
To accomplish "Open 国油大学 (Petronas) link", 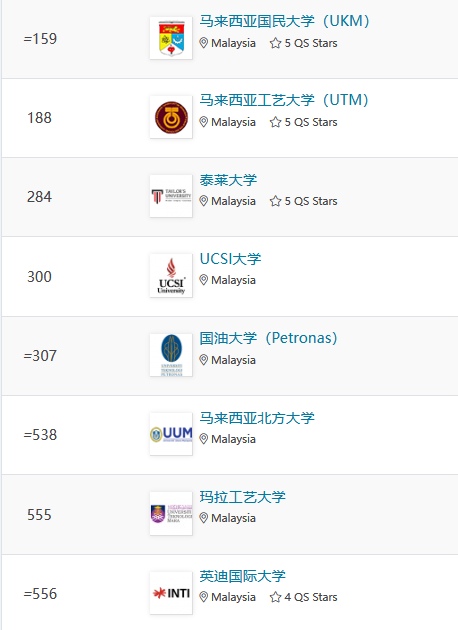I will click(268, 338).
